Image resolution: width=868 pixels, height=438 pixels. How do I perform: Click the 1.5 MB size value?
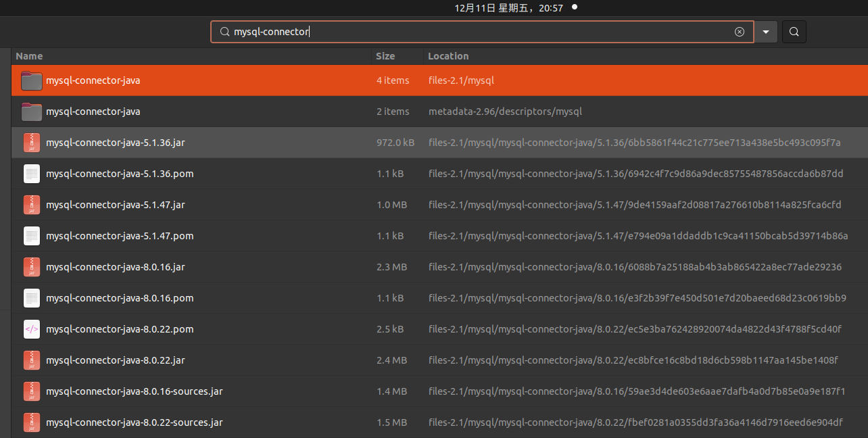click(x=392, y=422)
